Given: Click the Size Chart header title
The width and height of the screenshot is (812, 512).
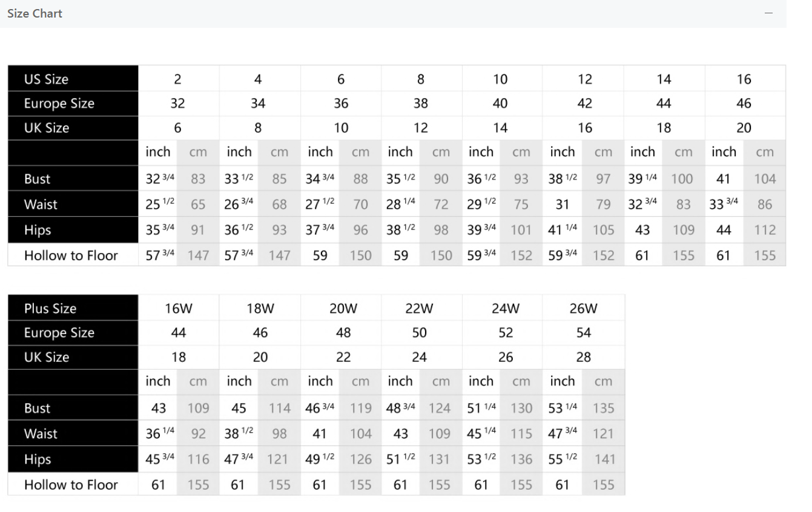Looking at the screenshot, I should (x=35, y=13).
